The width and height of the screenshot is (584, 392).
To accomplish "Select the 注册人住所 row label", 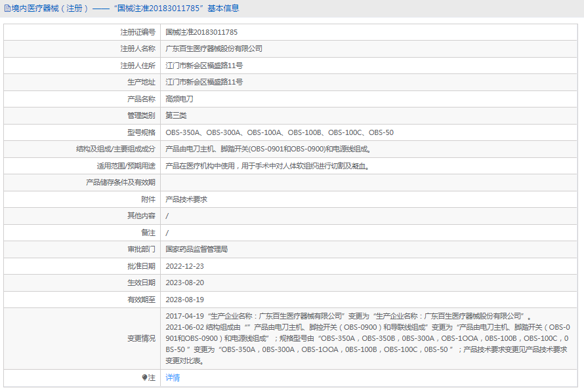I will tap(138, 66).
